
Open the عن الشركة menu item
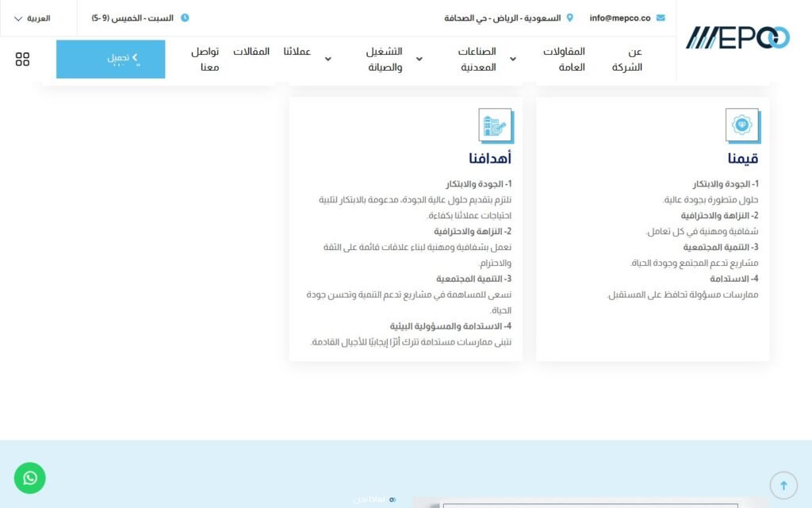626,59
